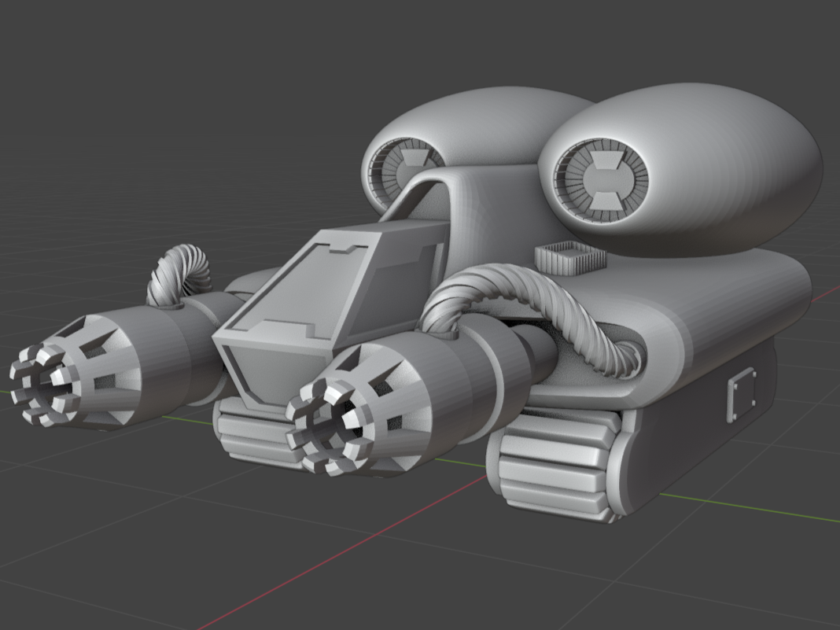The width and height of the screenshot is (840, 630).
Task: Select the curved bridge between engine pods
Action: point(480,197)
